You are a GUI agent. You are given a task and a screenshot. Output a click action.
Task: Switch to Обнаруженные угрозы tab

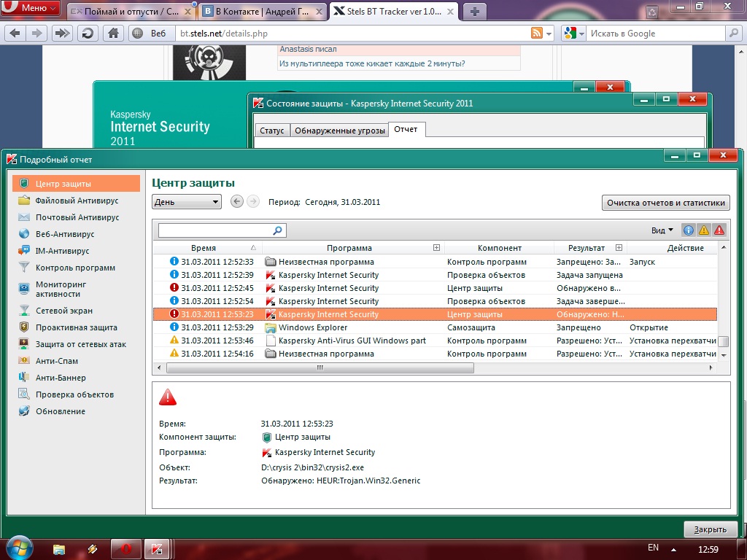tap(339, 130)
